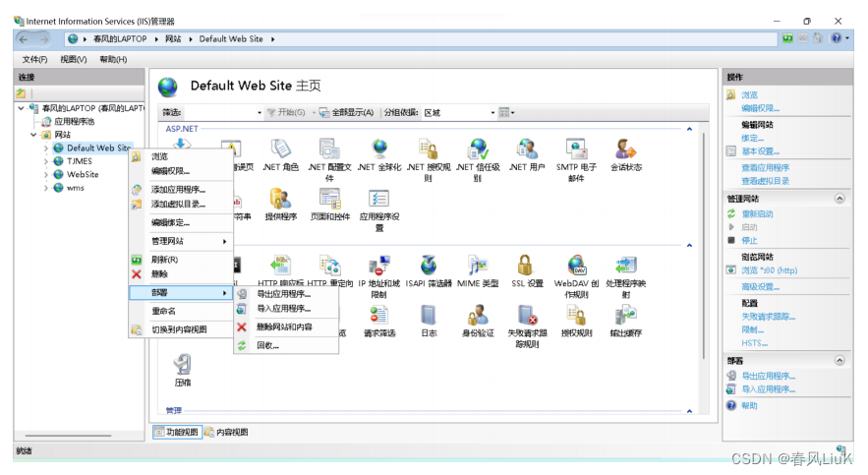Open the 会话状态 feature icon

coord(626,155)
